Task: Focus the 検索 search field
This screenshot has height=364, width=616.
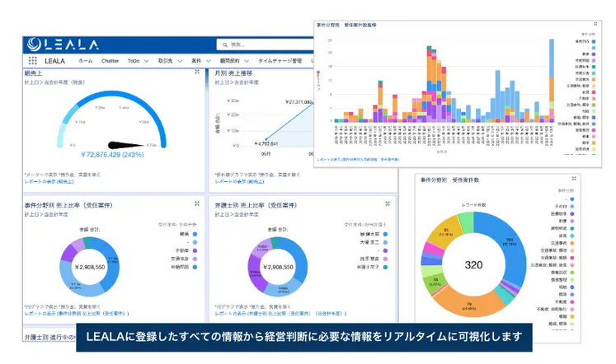Action: coord(266,44)
